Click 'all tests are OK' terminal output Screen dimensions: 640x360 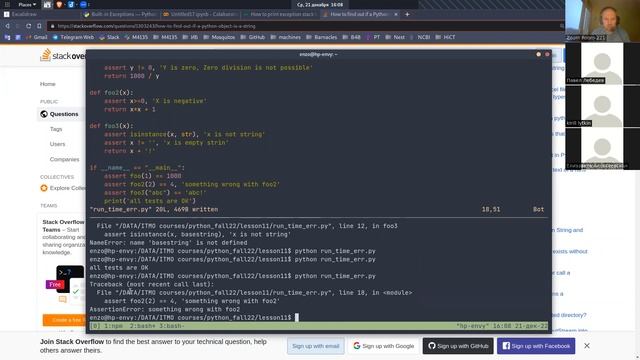[x=119, y=268]
